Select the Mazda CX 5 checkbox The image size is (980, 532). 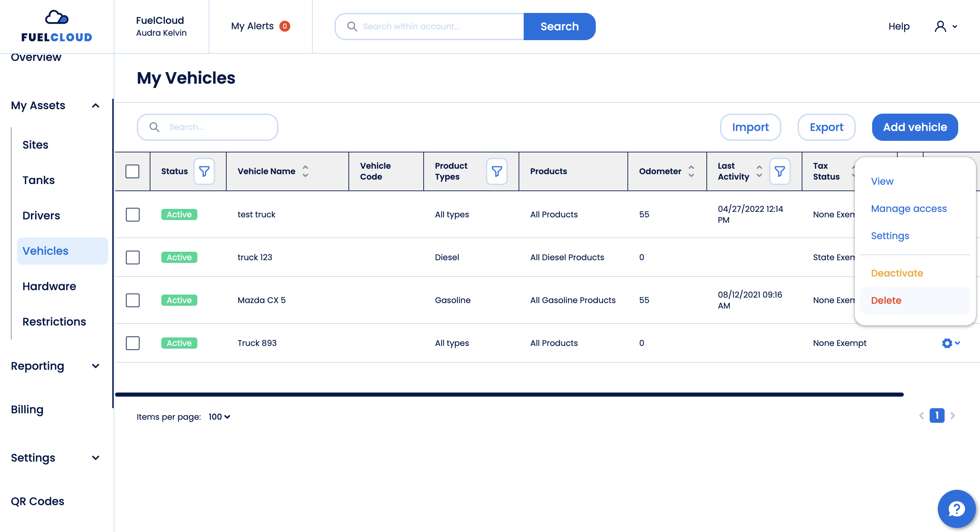point(132,300)
